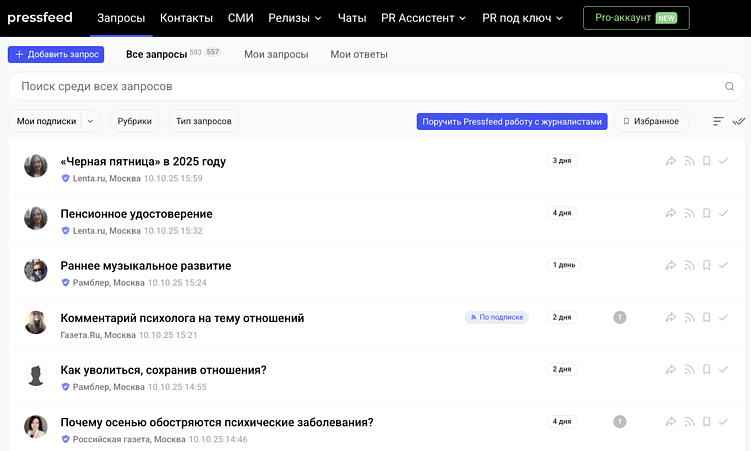Click answer count badge on Почему осенью row
Image resolution: width=751 pixels, height=451 pixels.
coord(620,422)
